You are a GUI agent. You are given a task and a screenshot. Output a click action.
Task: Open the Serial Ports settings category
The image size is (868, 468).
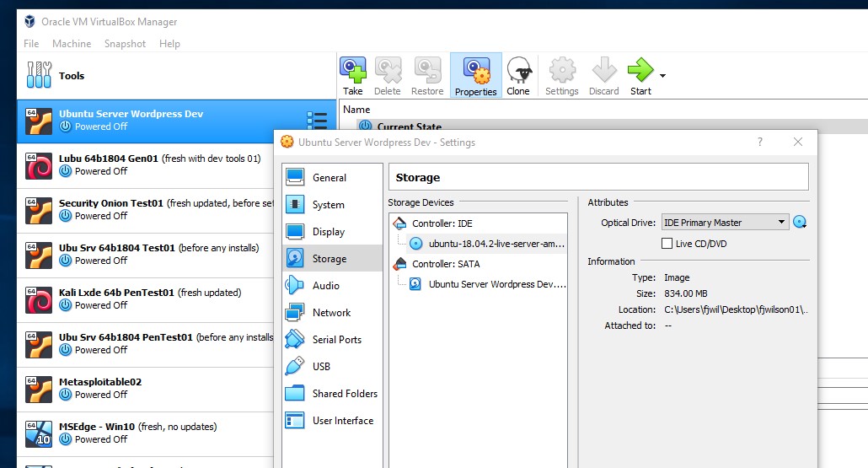(332, 340)
